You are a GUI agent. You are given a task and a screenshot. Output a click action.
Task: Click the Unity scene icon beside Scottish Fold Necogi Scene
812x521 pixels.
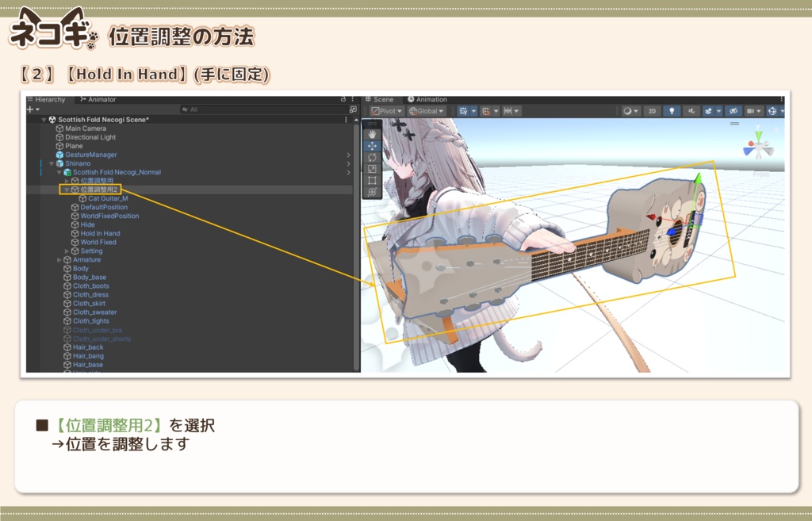(52, 120)
